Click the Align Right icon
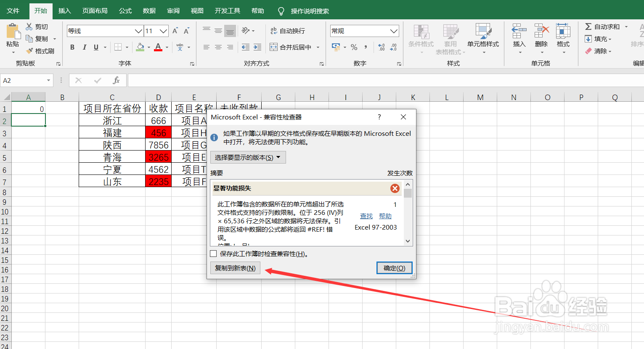Screen dimensions: 644x349 [230, 47]
